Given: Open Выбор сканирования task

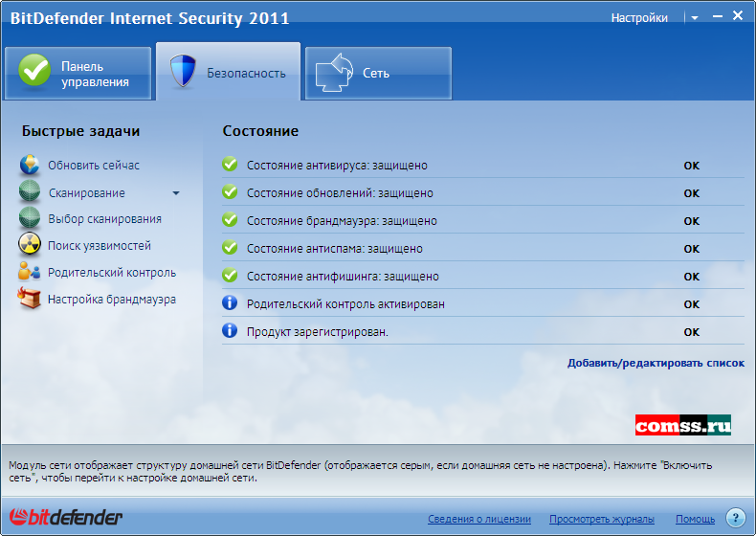Looking at the screenshot, I should coord(104,219).
